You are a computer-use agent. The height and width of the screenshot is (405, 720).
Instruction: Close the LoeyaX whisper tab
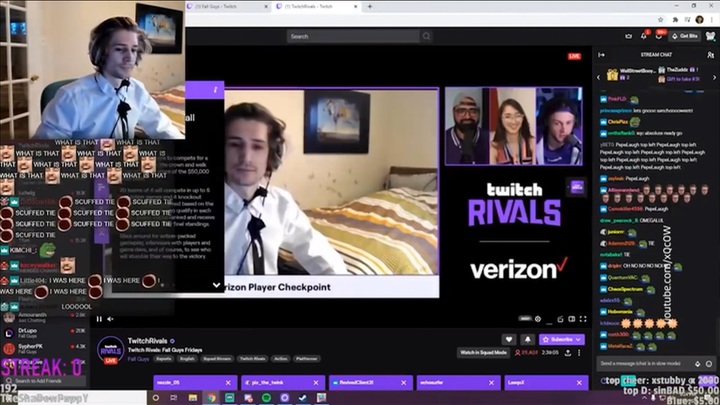click(579, 382)
